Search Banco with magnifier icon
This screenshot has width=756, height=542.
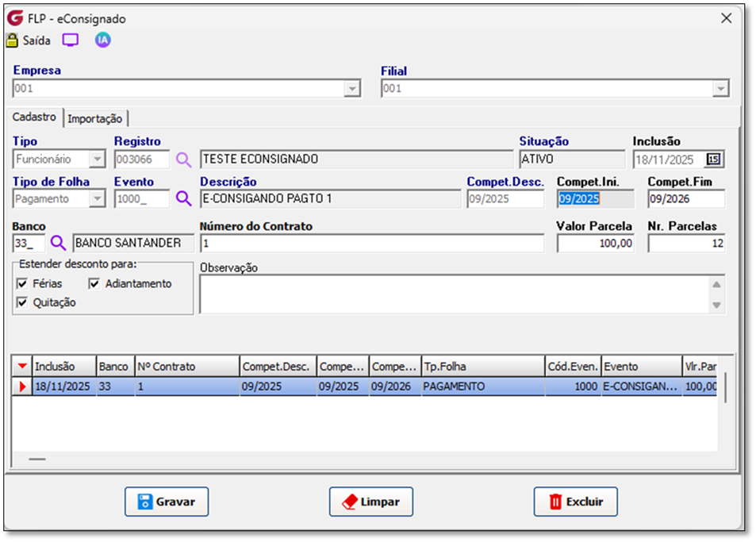(x=58, y=243)
